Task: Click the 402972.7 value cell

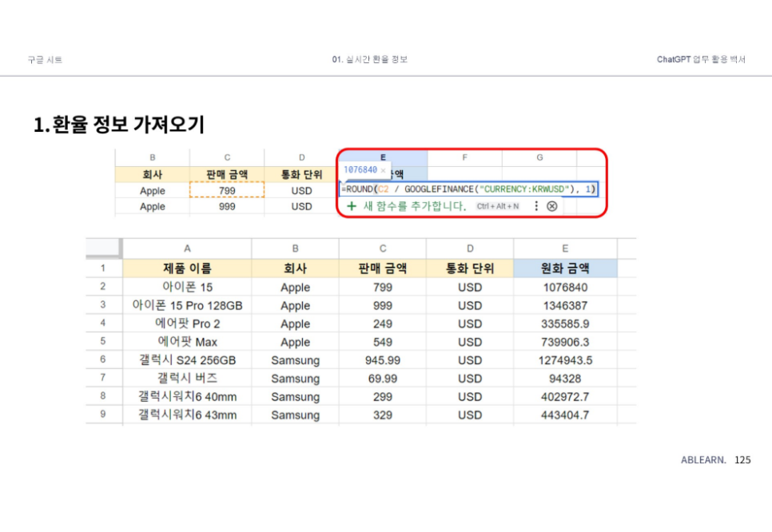Action: point(565,396)
